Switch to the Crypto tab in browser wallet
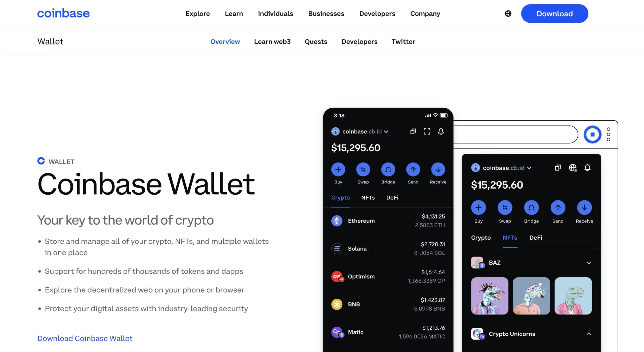The image size is (644, 352). coord(480,237)
